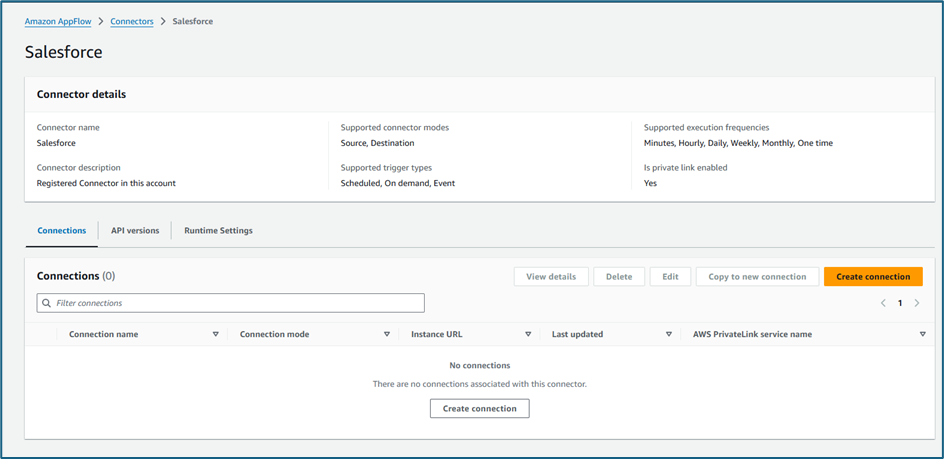The height and width of the screenshot is (459, 944).
Task: Select the Connections tab
Action: (61, 231)
